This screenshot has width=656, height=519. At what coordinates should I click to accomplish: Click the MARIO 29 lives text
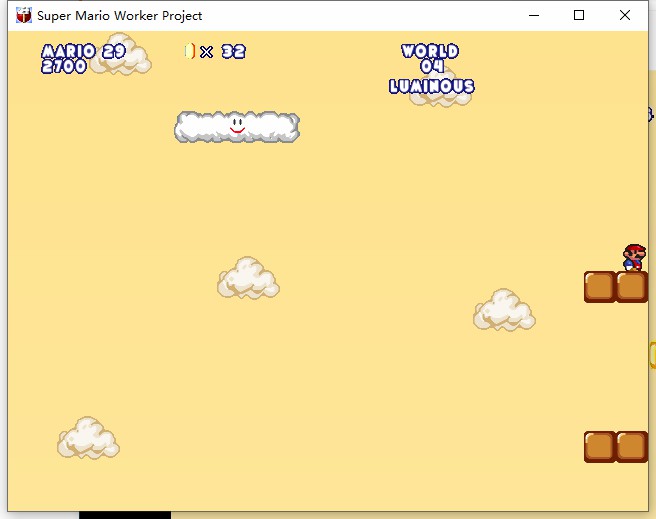pos(83,51)
